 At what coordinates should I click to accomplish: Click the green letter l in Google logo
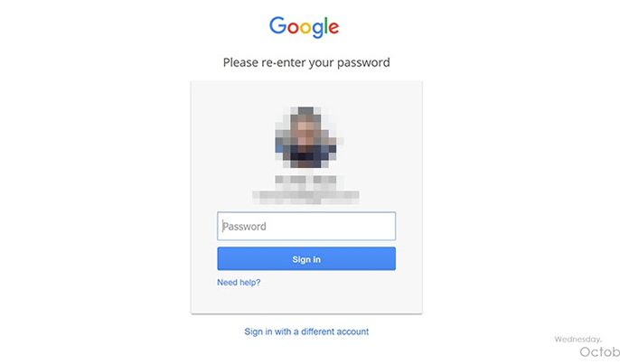326,25
